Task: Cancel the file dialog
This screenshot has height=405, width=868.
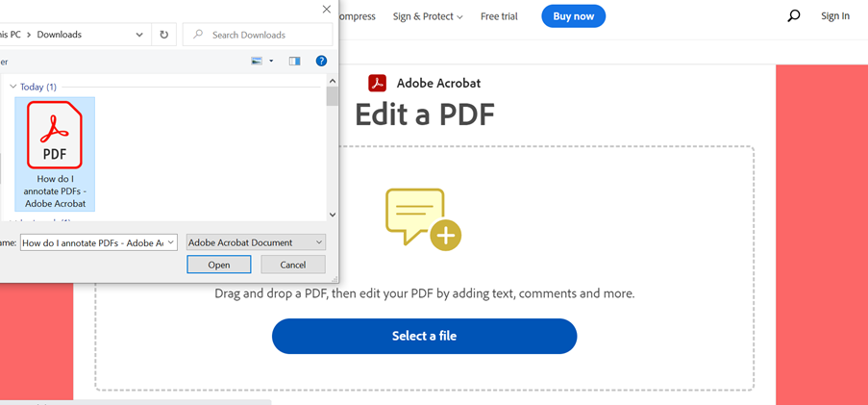Action: tap(293, 265)
